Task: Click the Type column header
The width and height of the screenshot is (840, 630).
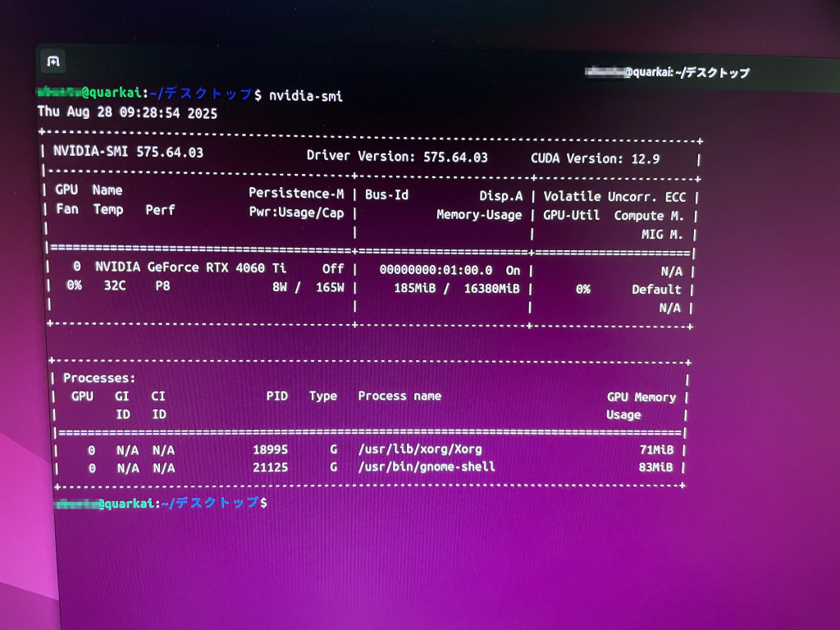Action: click(x=323, y=396)
